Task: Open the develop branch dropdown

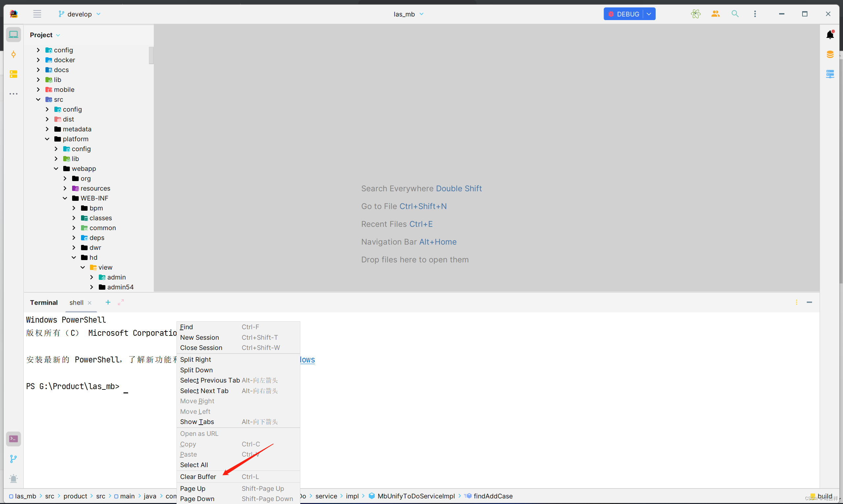Action: click(79, 14)
